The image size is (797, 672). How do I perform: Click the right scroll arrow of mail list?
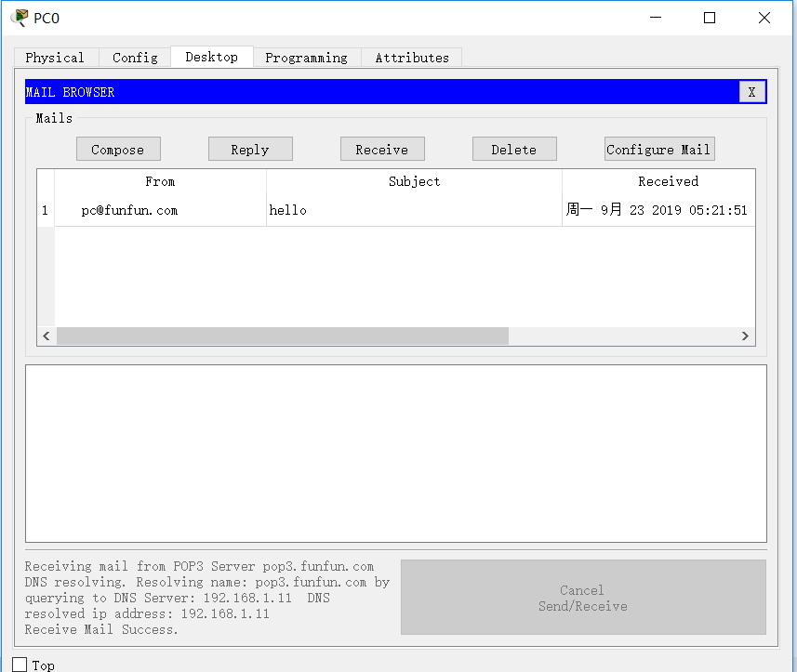[745, 336]
